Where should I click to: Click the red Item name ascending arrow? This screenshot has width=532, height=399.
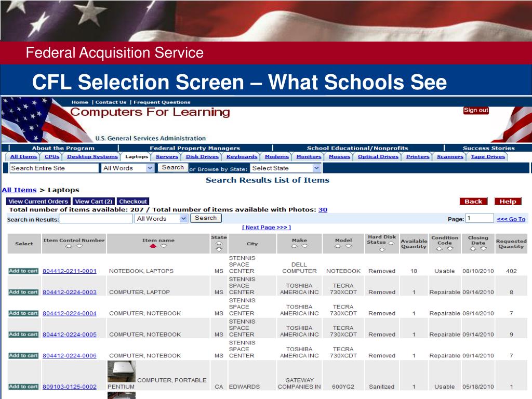tap(153, 246)
